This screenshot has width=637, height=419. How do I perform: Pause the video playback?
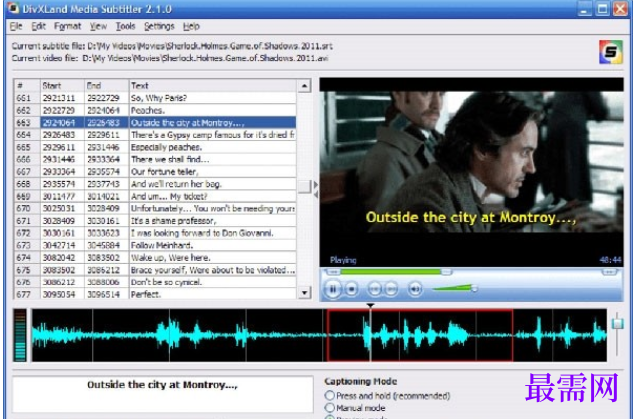point(333,289)
